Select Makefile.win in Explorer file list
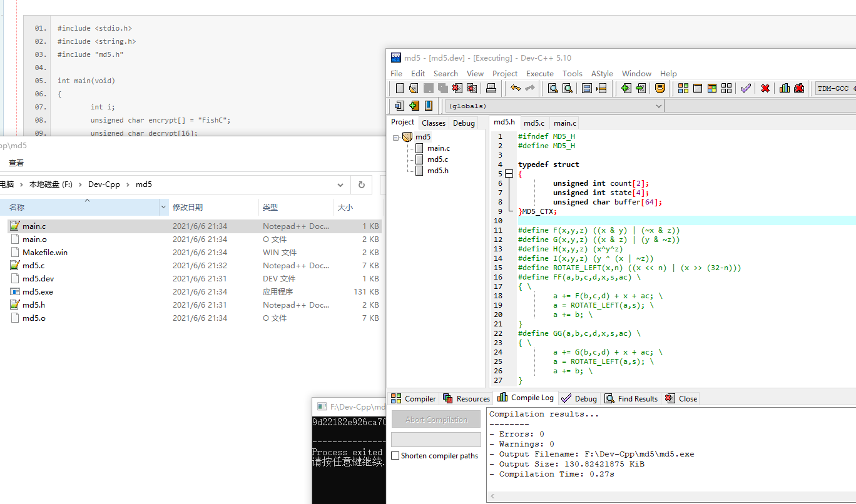Screen dimensions: 856x504 [195, 252]
